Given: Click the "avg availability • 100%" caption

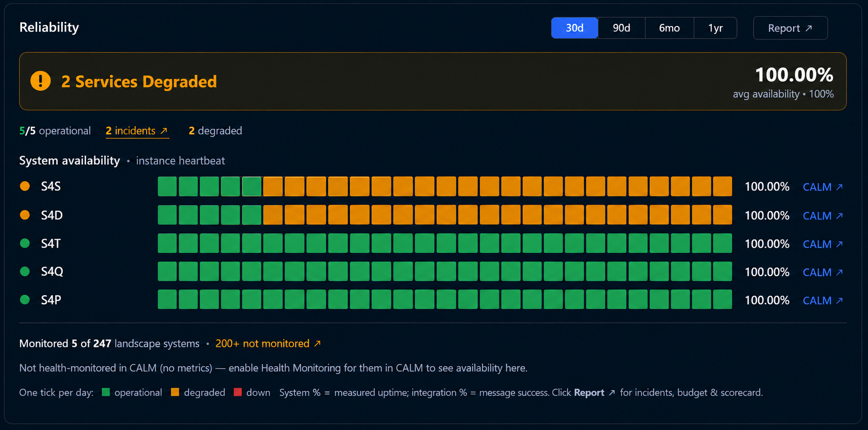Looking at the screenshot, I should [783, 94].
